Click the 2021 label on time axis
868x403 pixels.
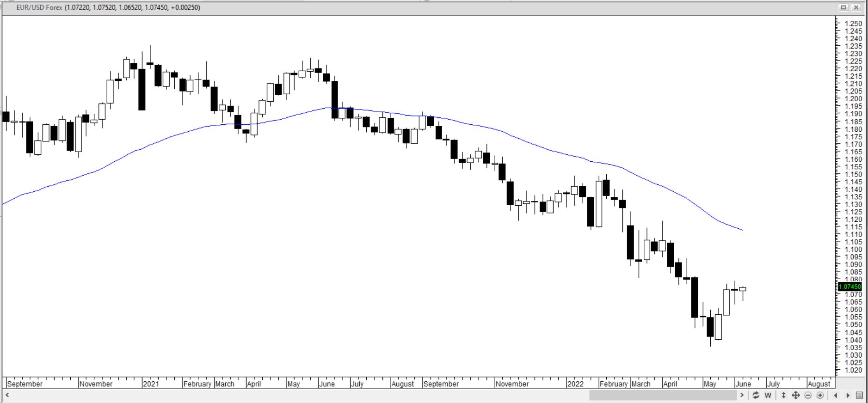click(x=151, y=384)
